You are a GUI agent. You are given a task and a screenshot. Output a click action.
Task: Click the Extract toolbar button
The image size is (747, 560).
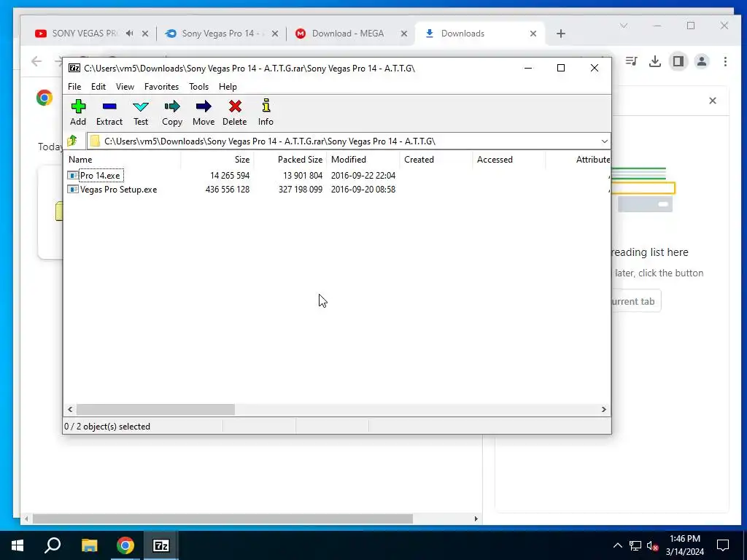point(109,112)
